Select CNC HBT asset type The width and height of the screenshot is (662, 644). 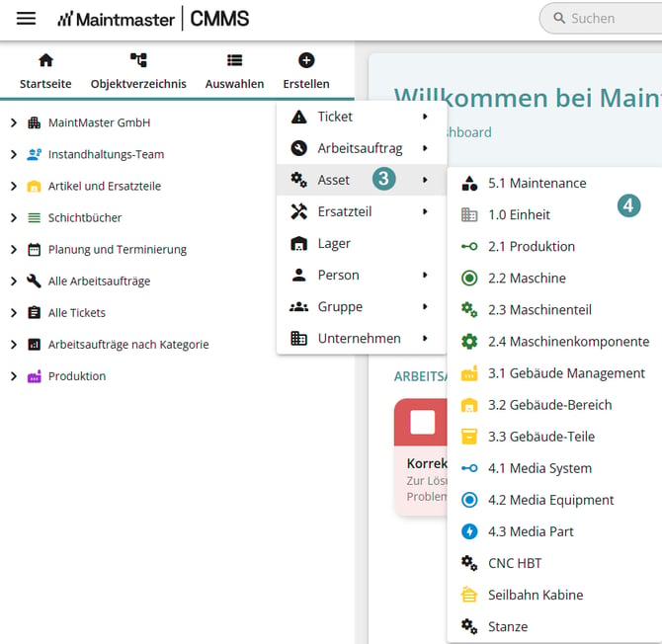(x=554, y=563)
